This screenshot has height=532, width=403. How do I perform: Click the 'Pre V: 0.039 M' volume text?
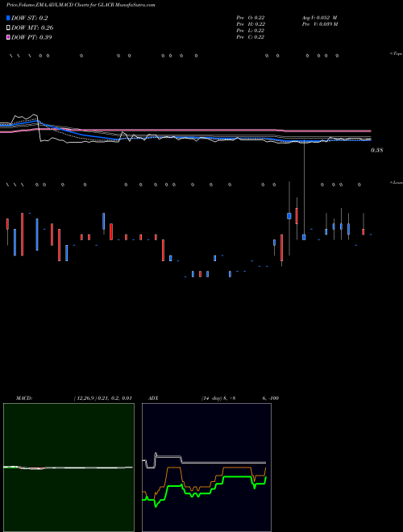coord(320,24)
